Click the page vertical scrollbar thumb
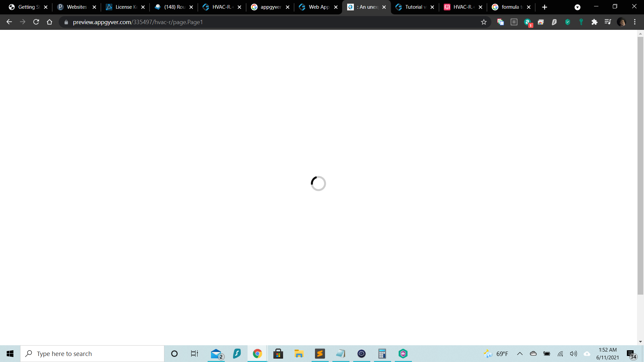 point(640,166)
